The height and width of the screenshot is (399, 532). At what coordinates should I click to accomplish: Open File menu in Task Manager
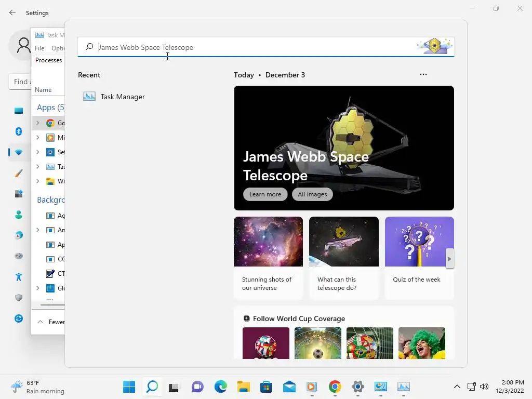[x=39, y=48]
